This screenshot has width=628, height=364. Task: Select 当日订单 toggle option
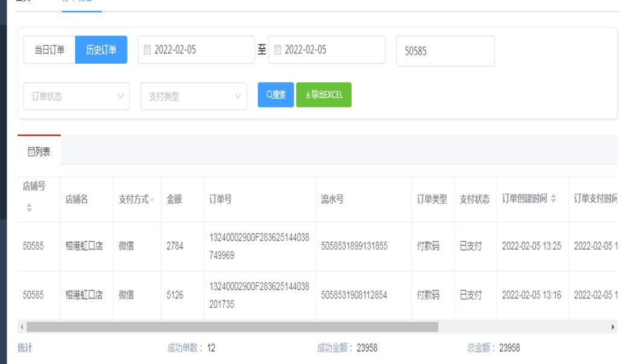coord(49,50)
